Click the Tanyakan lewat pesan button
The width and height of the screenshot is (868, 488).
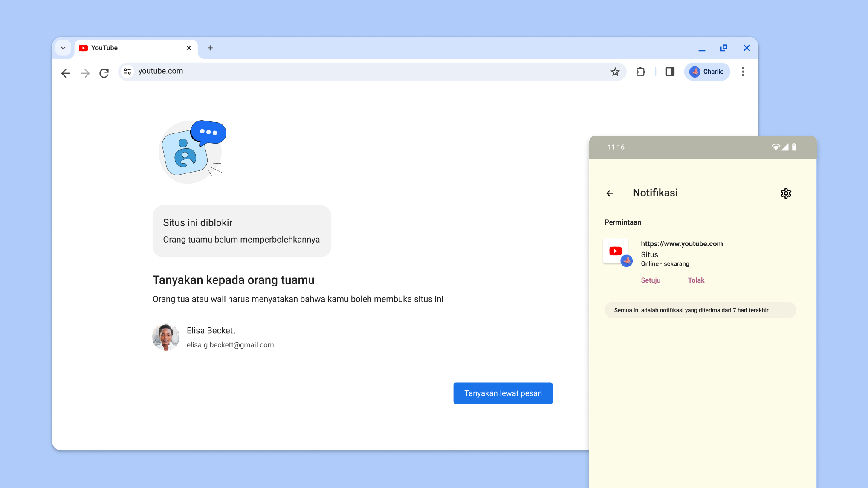(503, 393)
